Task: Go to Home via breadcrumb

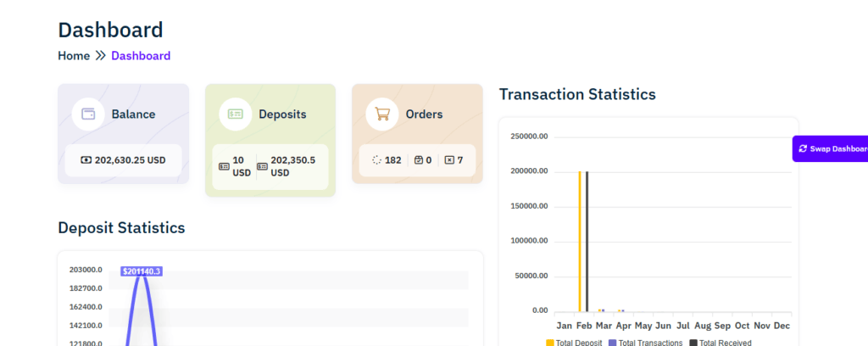Action: click(x=74, y=56)
